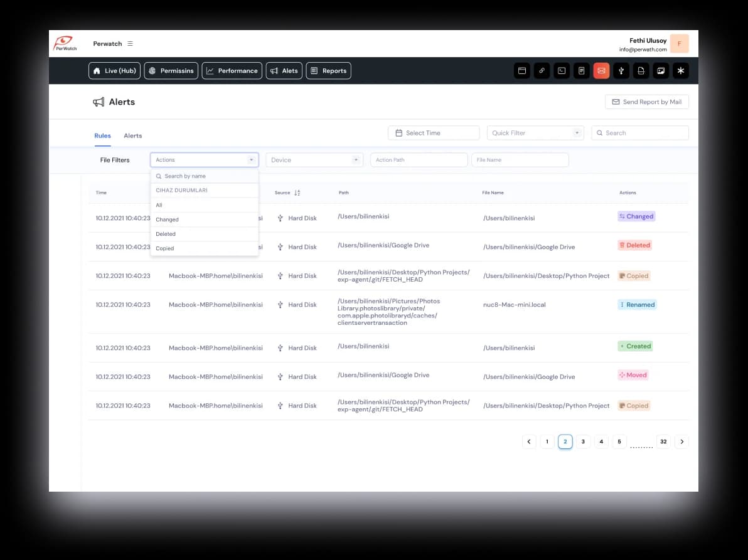Navigate to the Performance section
The image size is (748, 560).
pos(232,71)
